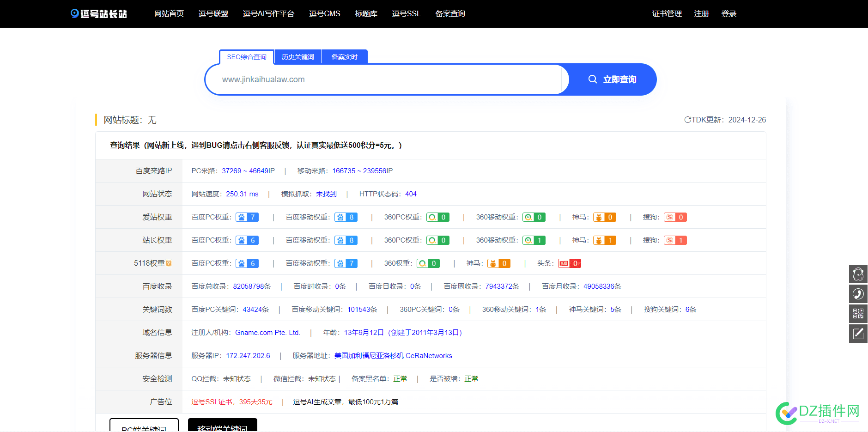Click 爱站权重 神马 badge 0

coord(605,217)
